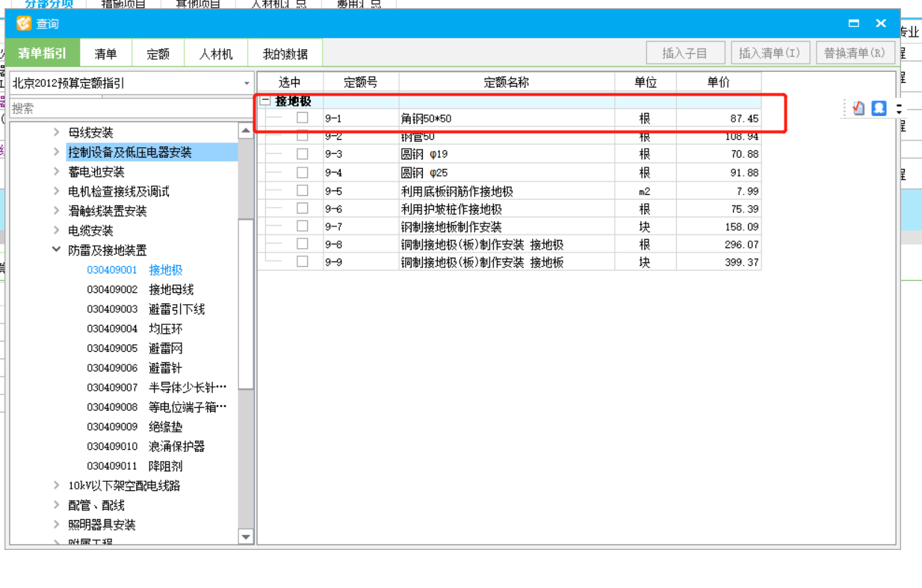Select tree item 030409007 半导体少长针
The image size is (922, 588).
click(x=156, y=387)
